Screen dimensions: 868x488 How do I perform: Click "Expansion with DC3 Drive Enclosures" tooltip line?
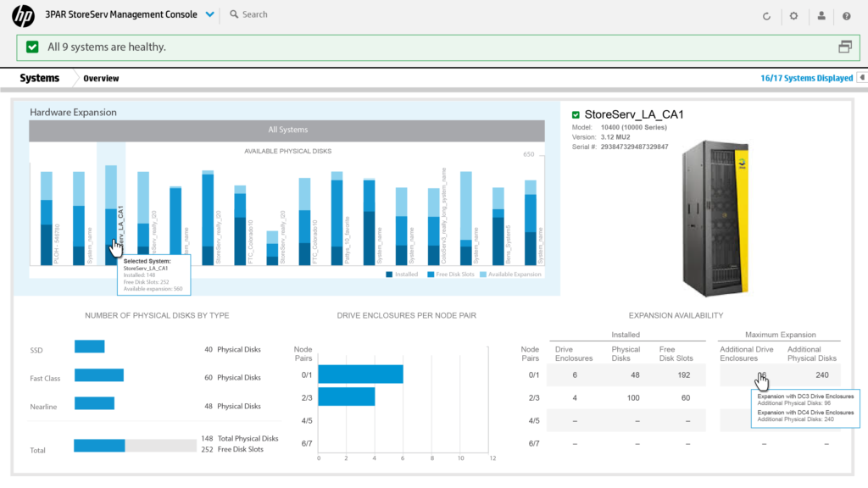tap(805, 396)
